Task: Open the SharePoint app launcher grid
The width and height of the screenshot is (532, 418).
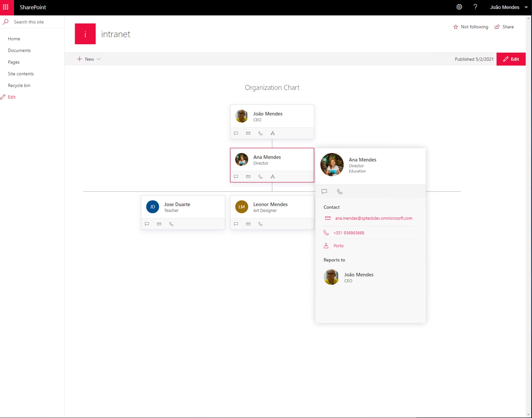Action: (6, 7)
